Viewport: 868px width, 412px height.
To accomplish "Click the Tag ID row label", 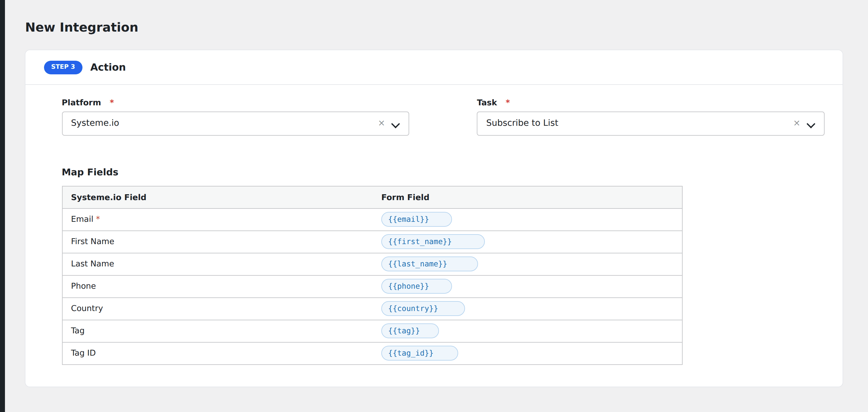I will tap(83, 353).
